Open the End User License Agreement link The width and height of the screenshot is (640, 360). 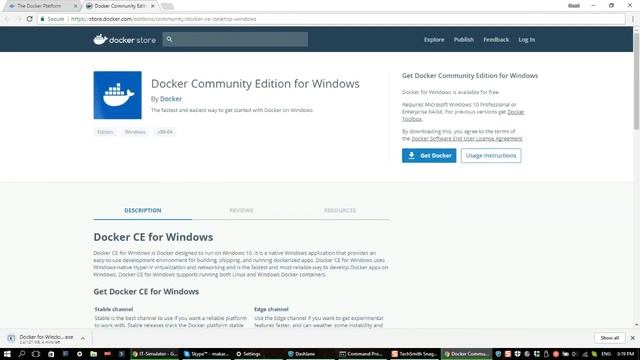click(467, 139)
